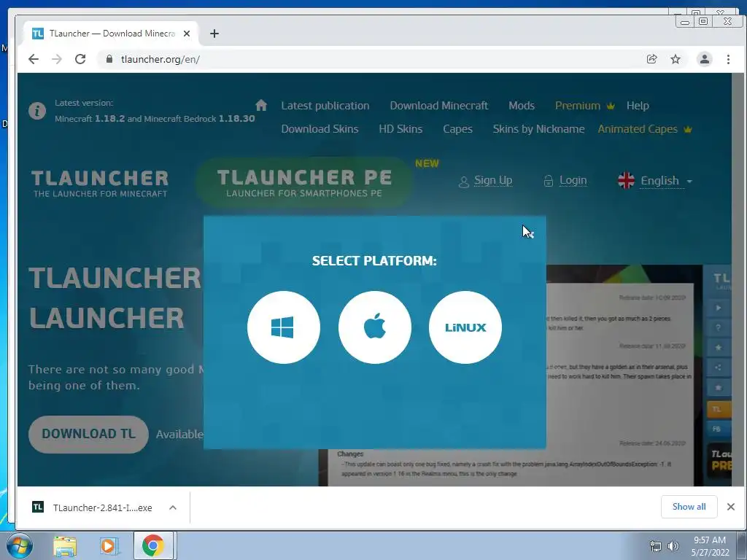Open the Chrome profile avatar icon
Screen dimensions: 747x560
click(705, 59)
